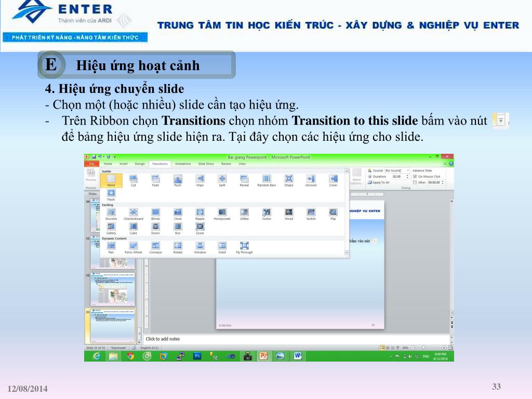This screenshot has width=532, height=399.
Task: Click Apply To All button
Action: point(378,182)
